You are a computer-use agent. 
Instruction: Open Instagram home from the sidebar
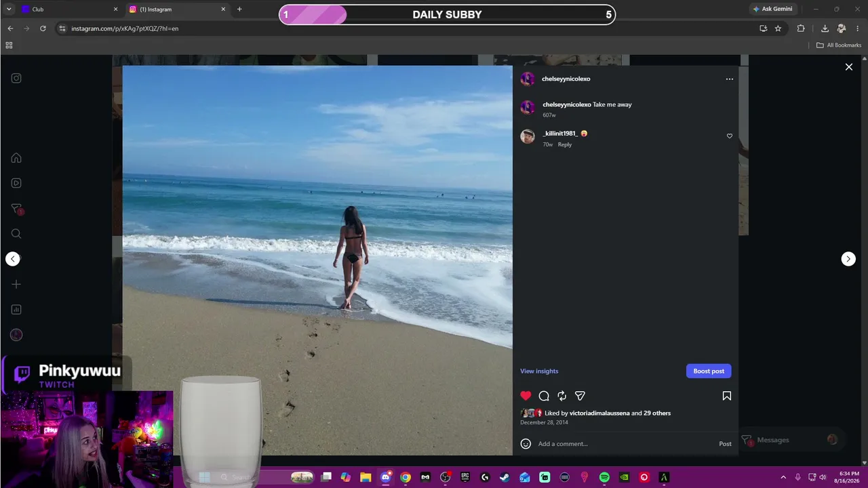tap(16, 158)
